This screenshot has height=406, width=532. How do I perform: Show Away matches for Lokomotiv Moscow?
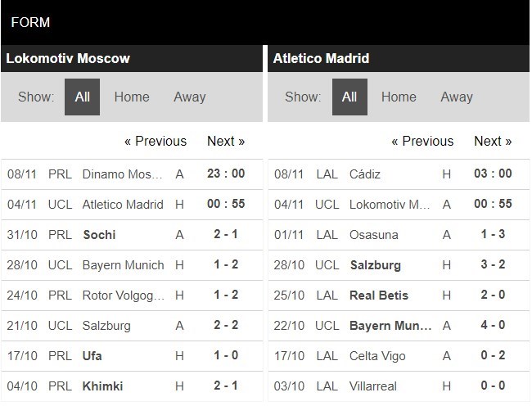(x=189, y=97)
